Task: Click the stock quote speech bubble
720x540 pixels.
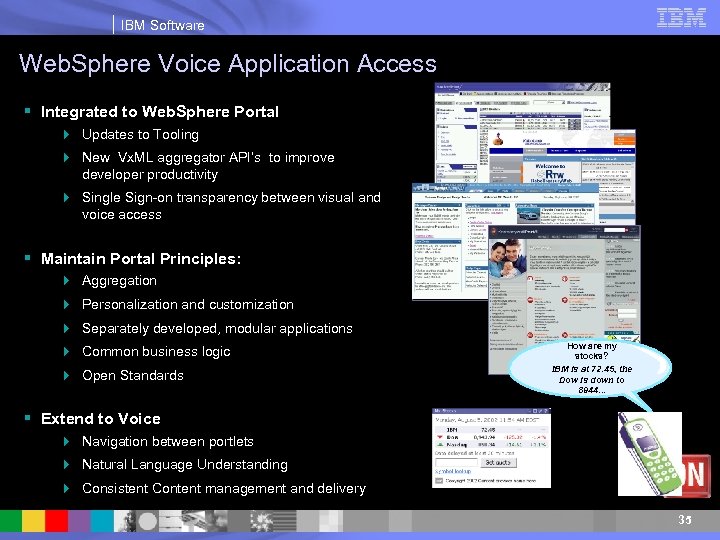Action: [591, 368]
